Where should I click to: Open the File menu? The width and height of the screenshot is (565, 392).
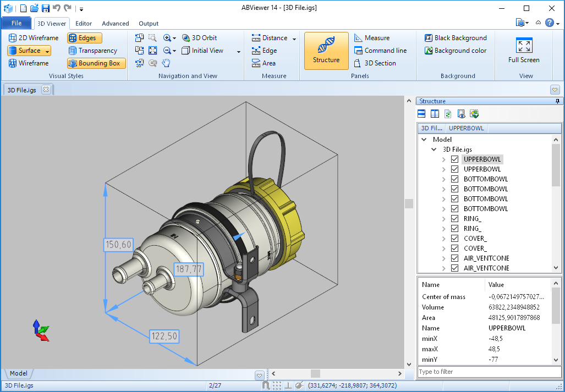(17, 23)
